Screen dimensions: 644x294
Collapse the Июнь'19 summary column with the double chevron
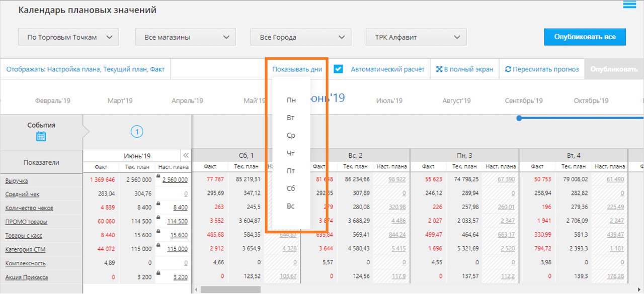tap(185, 156)
